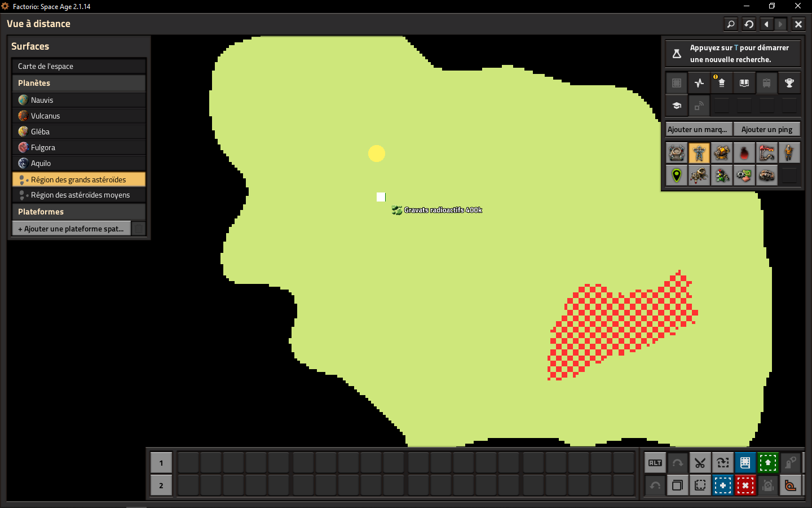Select Région des astéroïdes moyens

(79, 195)
